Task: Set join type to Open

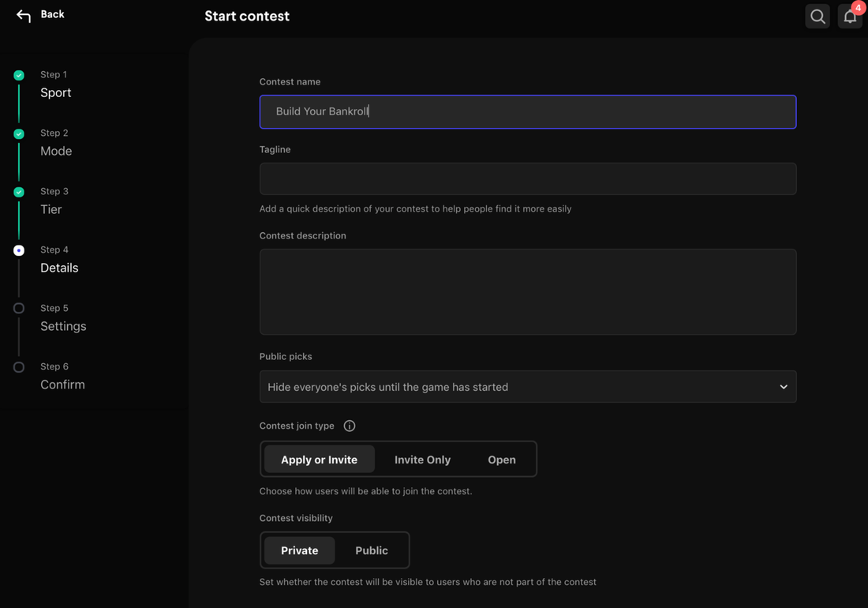Action: [x=501, y=460]
